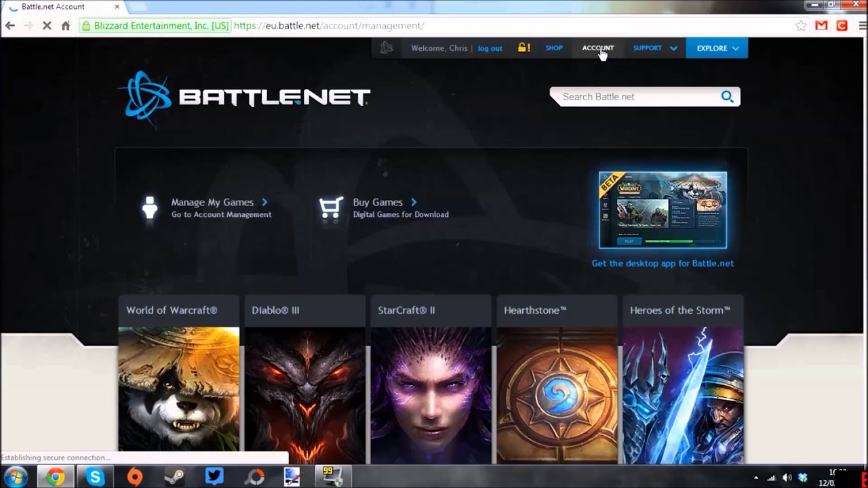
Task: Click the arrow next to Manage My Games
Action: click(264, 202)
